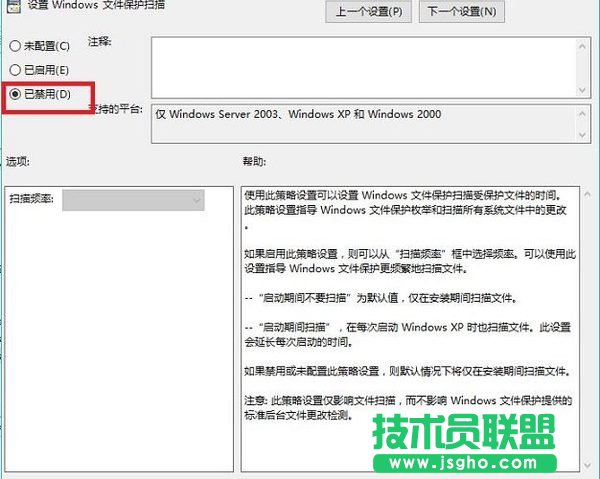The height and width of the screenshot is (479, 600).
Task: Click help panel scroll down arrow
Action: 588,465
